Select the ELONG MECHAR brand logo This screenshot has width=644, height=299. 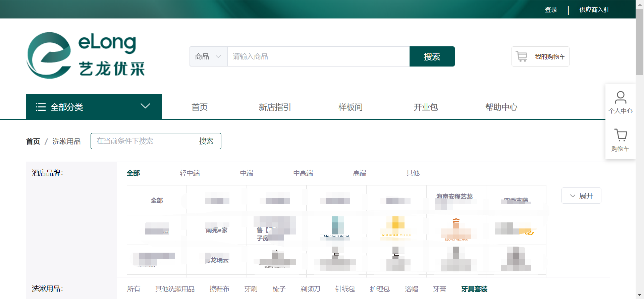[x=456, y=230]
